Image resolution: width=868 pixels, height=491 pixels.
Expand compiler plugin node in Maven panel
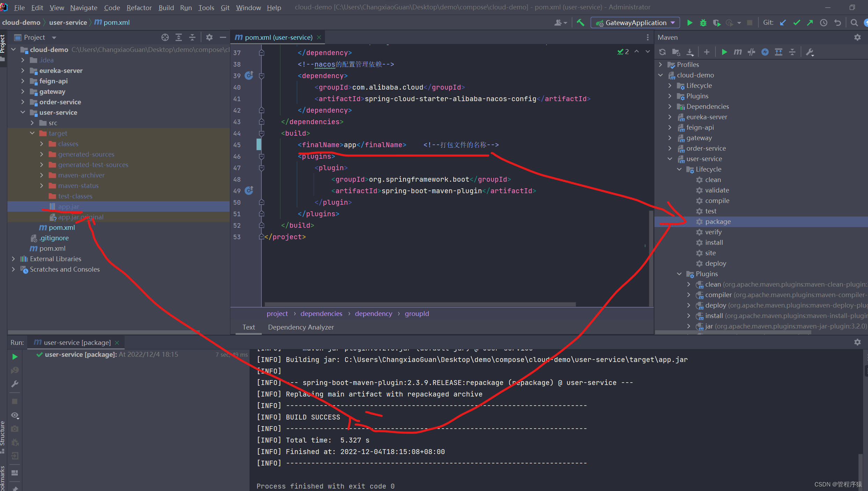(x=689, y=295)
